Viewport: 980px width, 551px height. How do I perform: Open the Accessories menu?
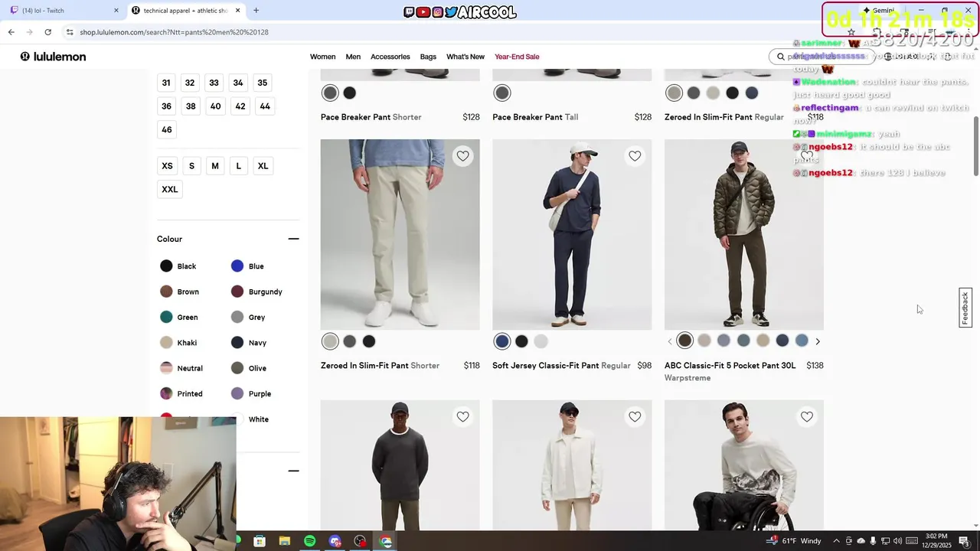tap(390, 57)
